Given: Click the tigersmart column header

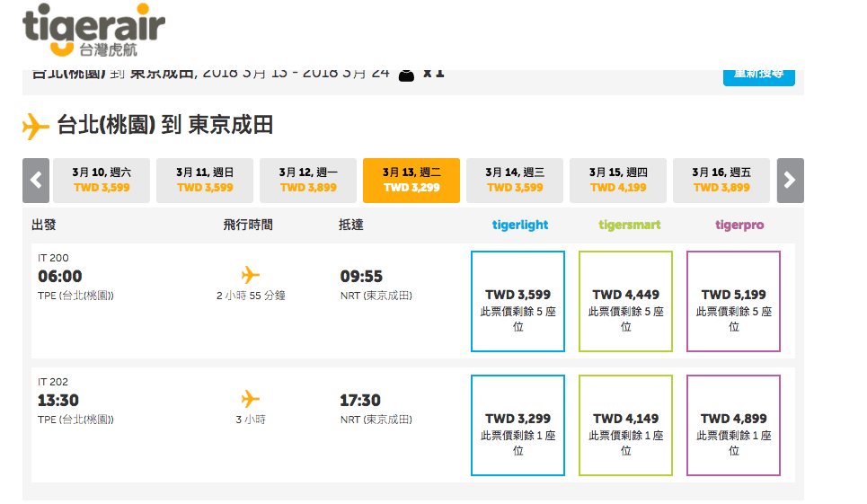Looking at the screenshot, I should (x=630, y=225).
